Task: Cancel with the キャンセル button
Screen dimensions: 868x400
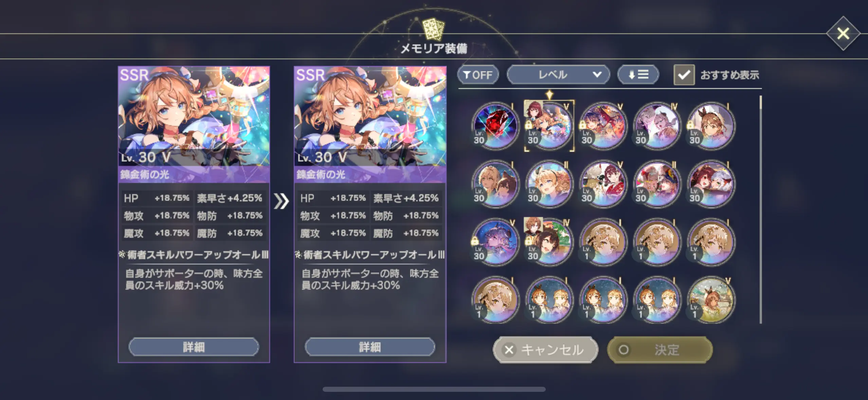Action: pyautogui.click(x=545, y=350)
